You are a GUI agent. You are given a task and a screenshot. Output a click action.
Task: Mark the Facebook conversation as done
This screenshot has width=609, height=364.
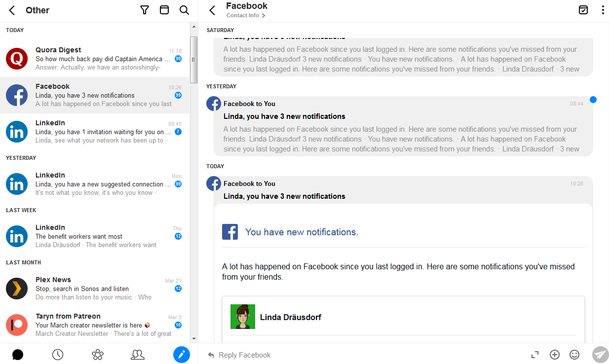[x=583, y=10]
